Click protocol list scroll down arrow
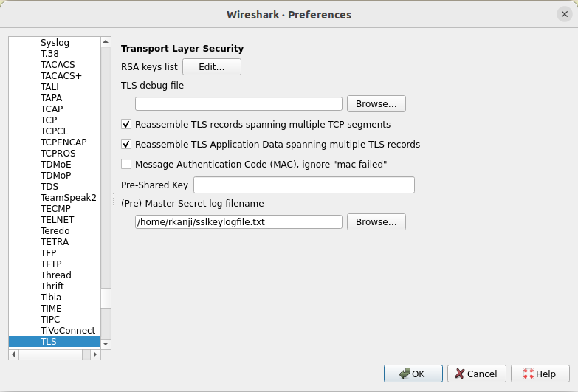The width and height of the screenshot is (578, 392). 106,344
